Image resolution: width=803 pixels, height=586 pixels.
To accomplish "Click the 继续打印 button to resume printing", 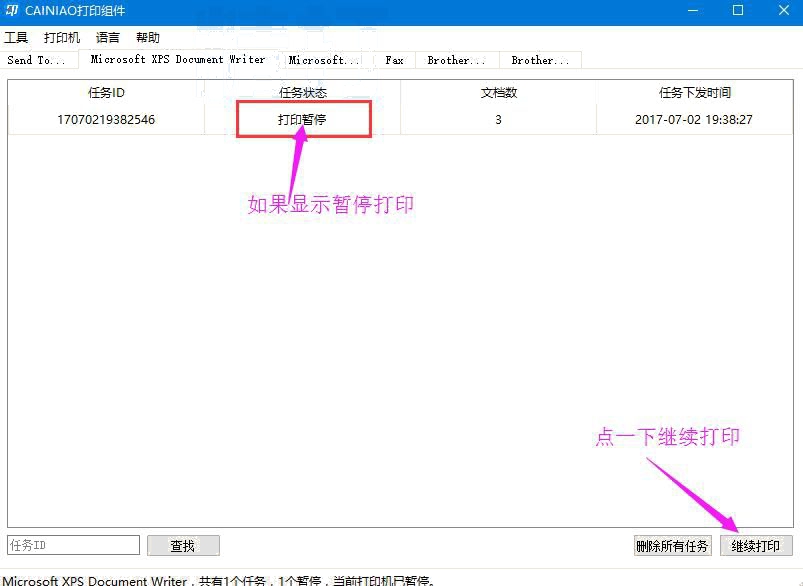I will point(756,545).
